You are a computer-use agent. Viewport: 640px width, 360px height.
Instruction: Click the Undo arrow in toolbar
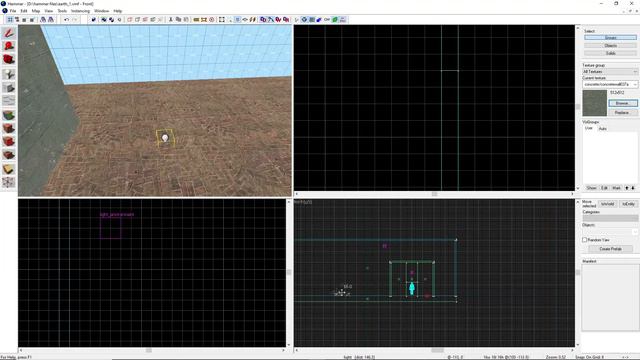click(67, 20)
